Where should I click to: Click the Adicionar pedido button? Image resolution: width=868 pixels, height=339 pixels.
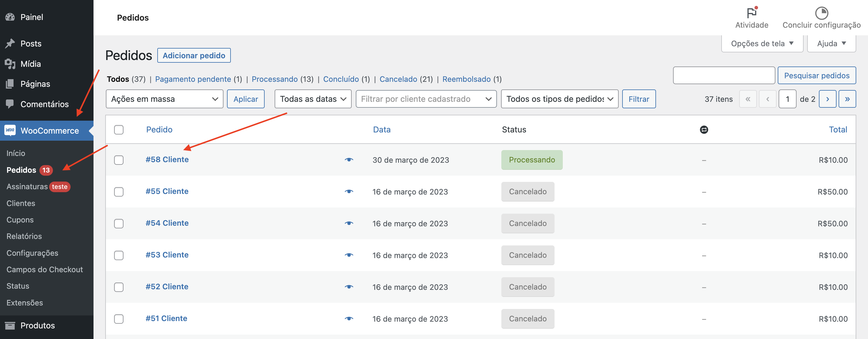194,55
